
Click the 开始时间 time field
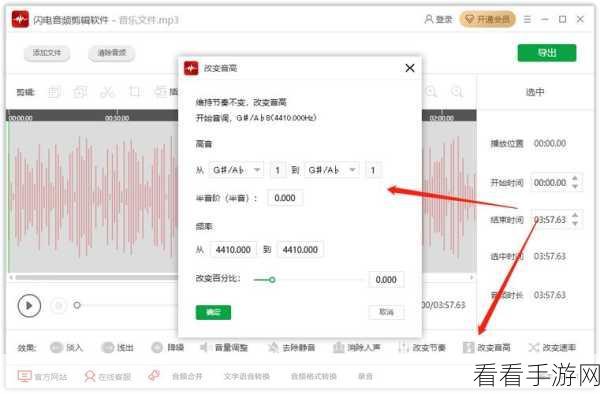550,183
